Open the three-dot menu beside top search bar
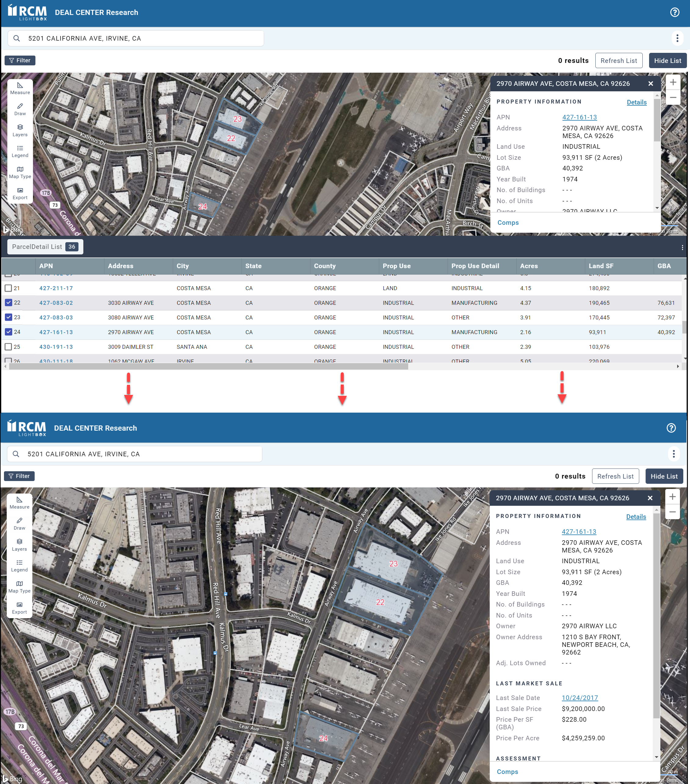The image size is (690, 784). click(677, 38)
